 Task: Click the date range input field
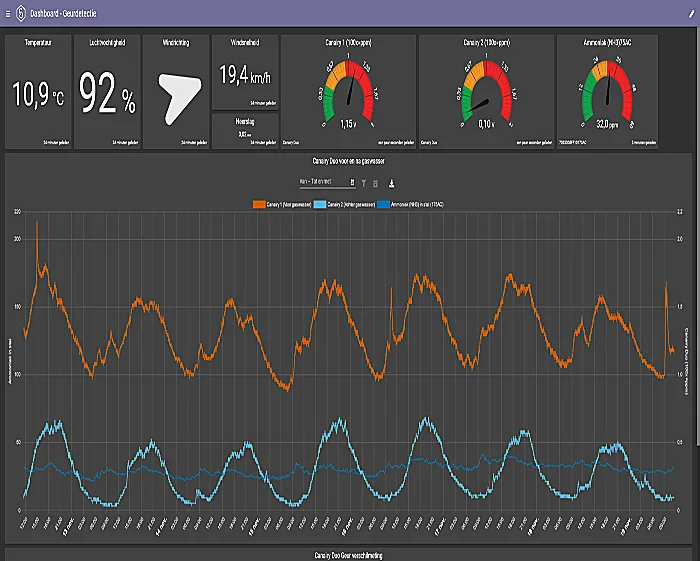[x=327, y=182]
